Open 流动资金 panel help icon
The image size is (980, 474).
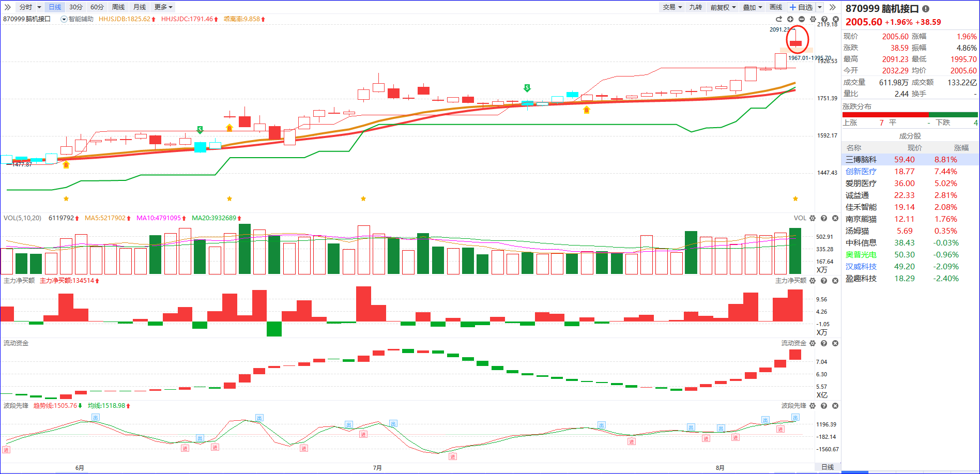coord(824,343)
